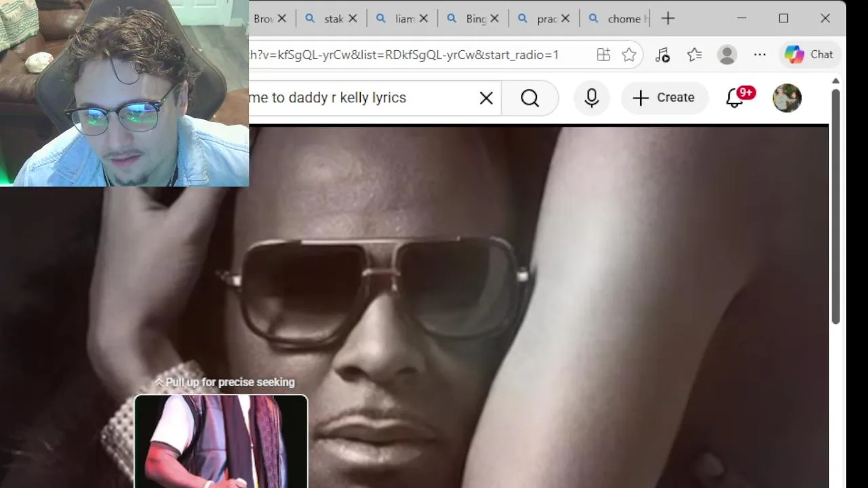Switch to the "stak" browser tab

point(332,19)
